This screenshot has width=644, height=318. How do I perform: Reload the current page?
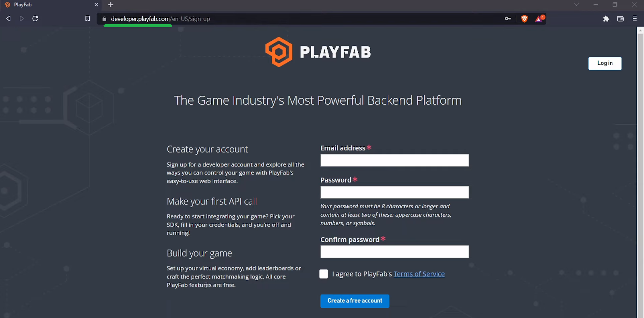pos(35,19)
